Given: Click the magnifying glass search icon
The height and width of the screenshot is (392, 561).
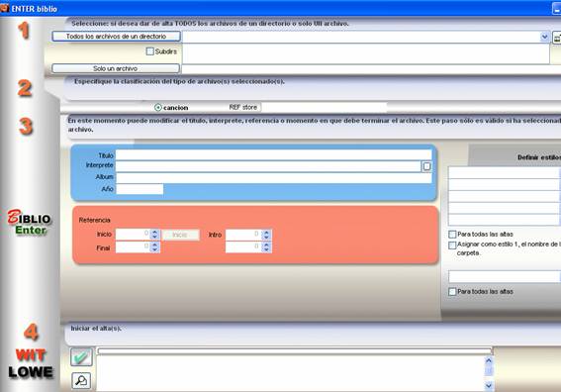Looking at the screenshot, I should click(81, 380).
